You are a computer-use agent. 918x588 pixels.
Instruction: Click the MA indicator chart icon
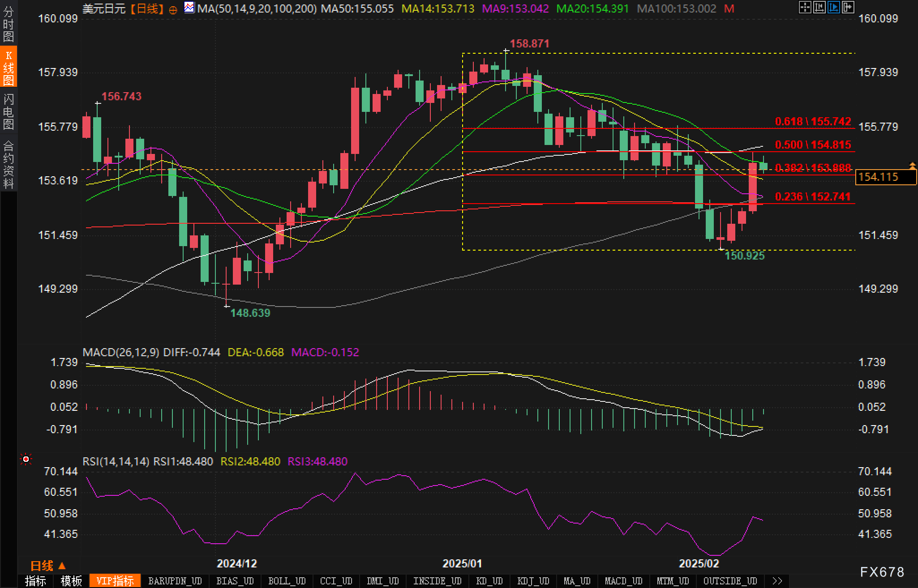(x=189, y=8)
